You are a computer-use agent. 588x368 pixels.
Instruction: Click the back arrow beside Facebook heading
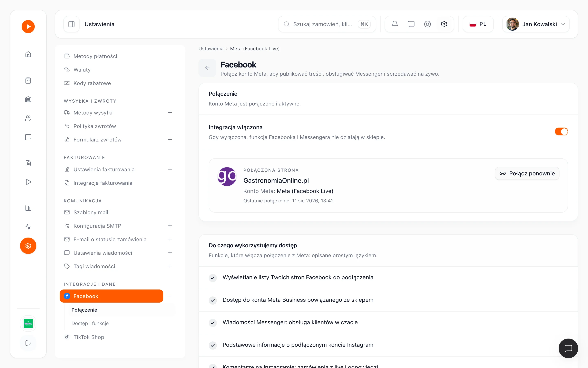(x=207, y=68)
